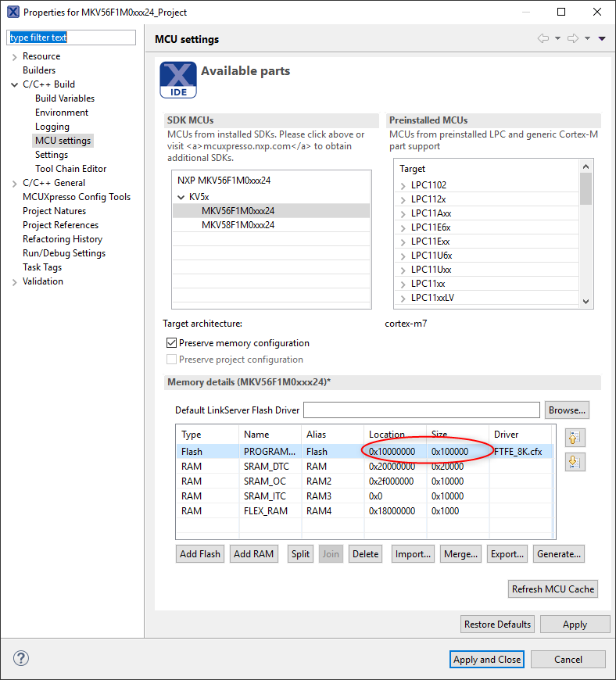Click Export... button
This screenshot has width=616, height=680.
(x=507, y=554)
